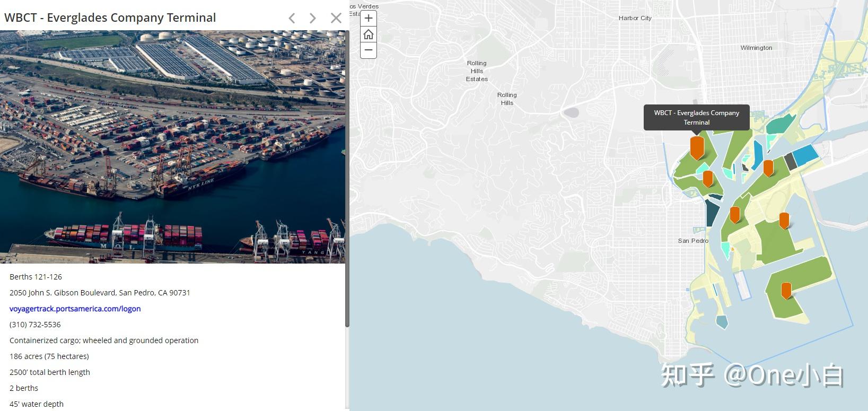Click the dark teal parcel near San Pedro

pos(712,212)
